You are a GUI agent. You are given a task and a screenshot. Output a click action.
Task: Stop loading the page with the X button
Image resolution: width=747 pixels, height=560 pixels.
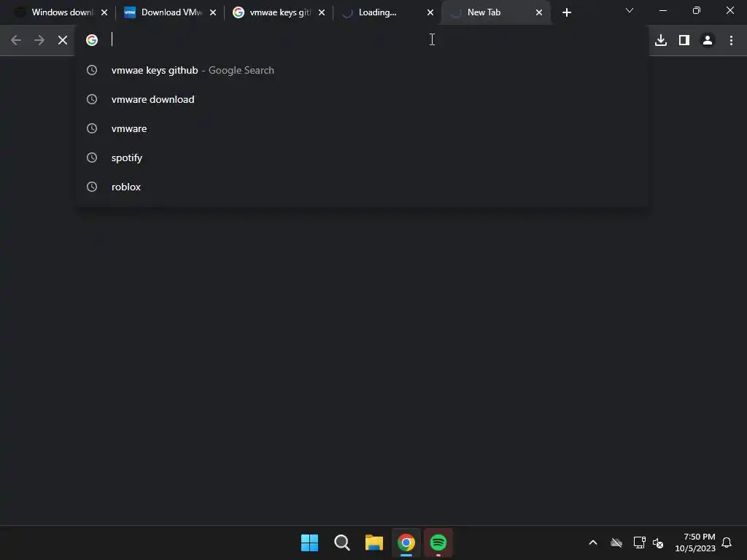63,40
